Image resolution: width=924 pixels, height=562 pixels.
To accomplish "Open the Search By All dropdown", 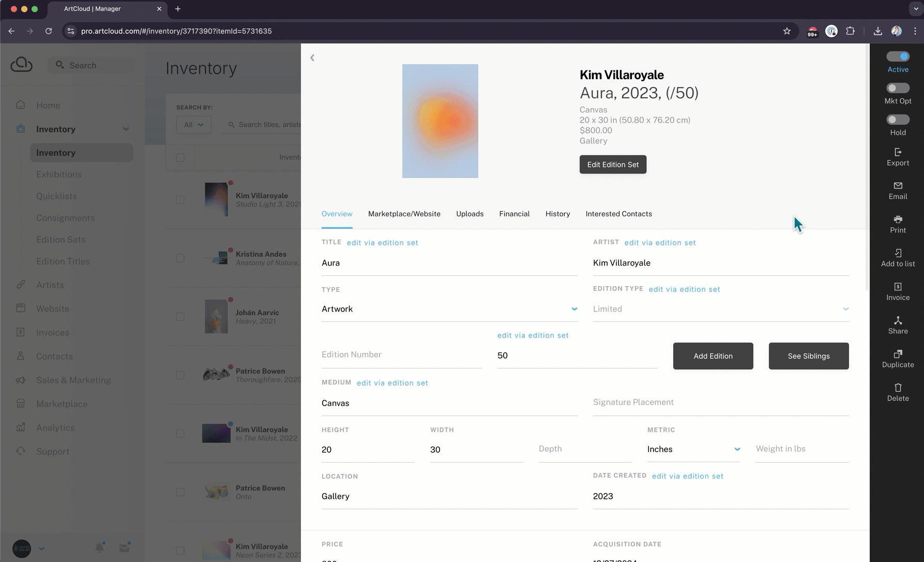I will click(x=194, y=125).
